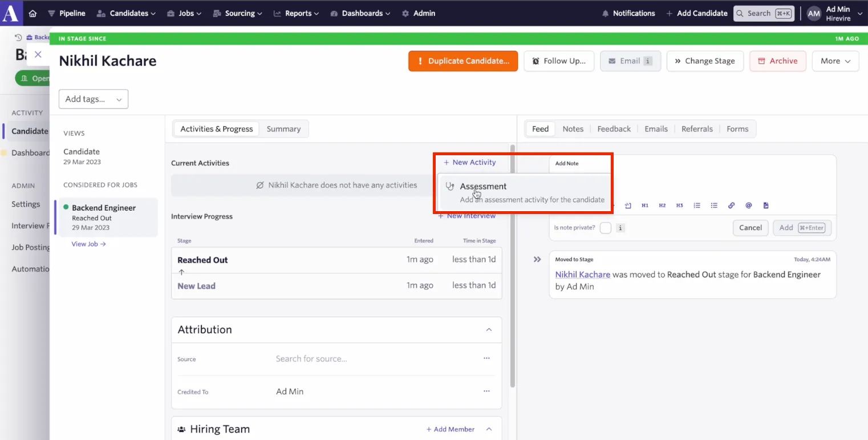This screenshot has width=868, height=440.
Task: Open the Add tags dropdown
Action: coord(94,99)
